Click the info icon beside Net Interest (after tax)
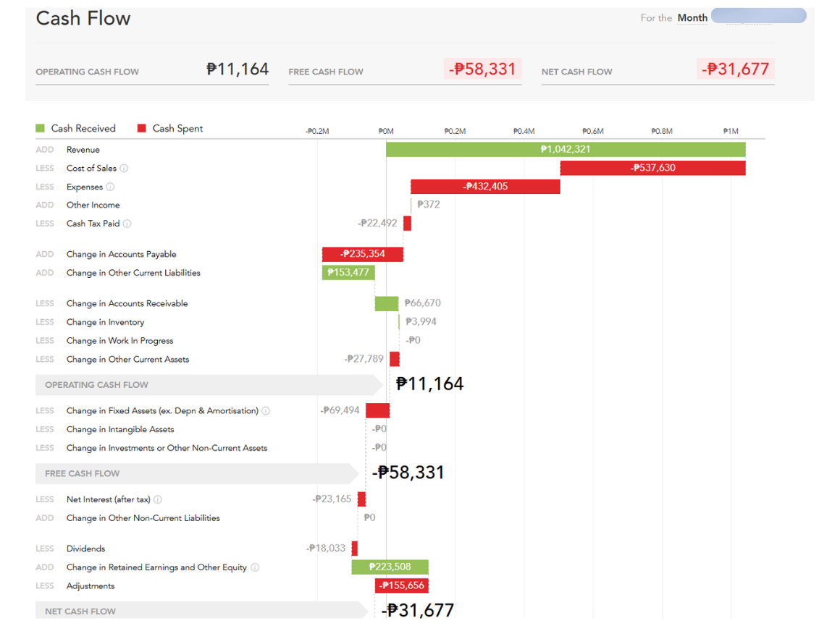Screen dimensions: 840x626 (x=158, y=499)
